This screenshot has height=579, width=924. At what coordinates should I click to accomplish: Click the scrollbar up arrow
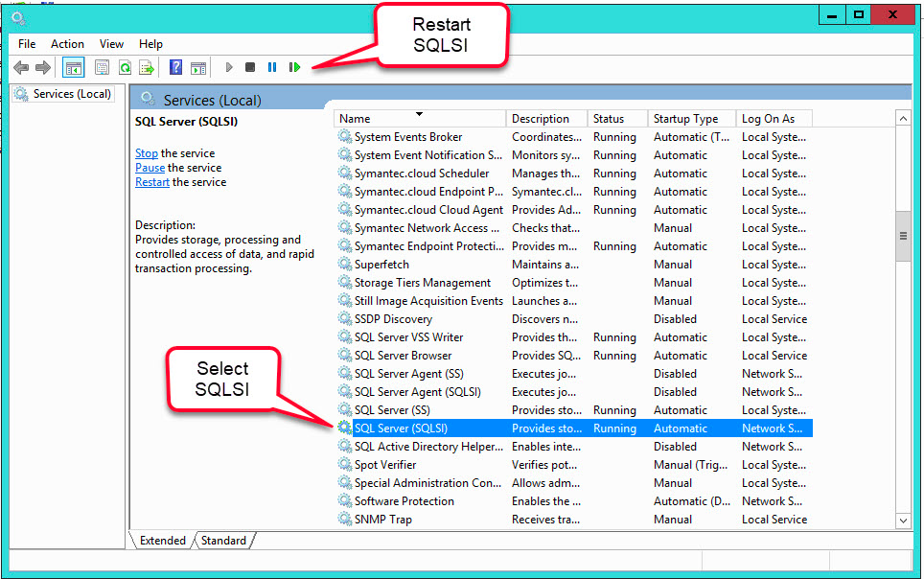(903, 119)
